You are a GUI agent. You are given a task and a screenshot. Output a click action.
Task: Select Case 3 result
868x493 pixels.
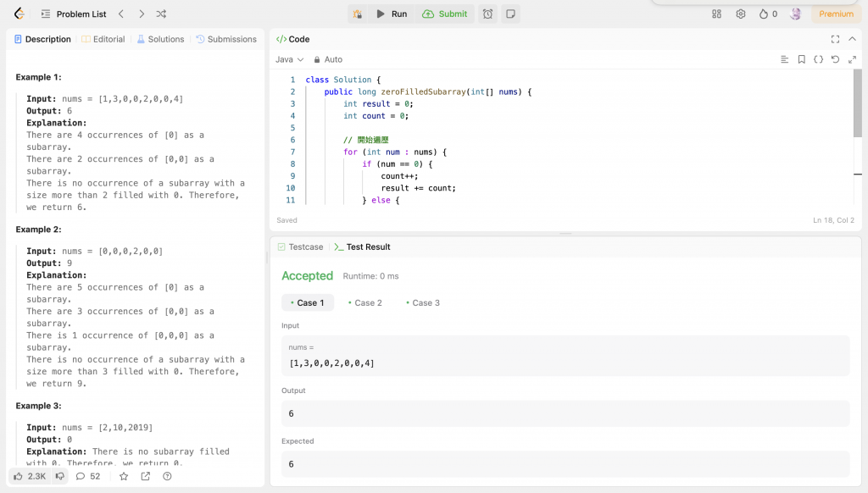click(x=423, y=302)
